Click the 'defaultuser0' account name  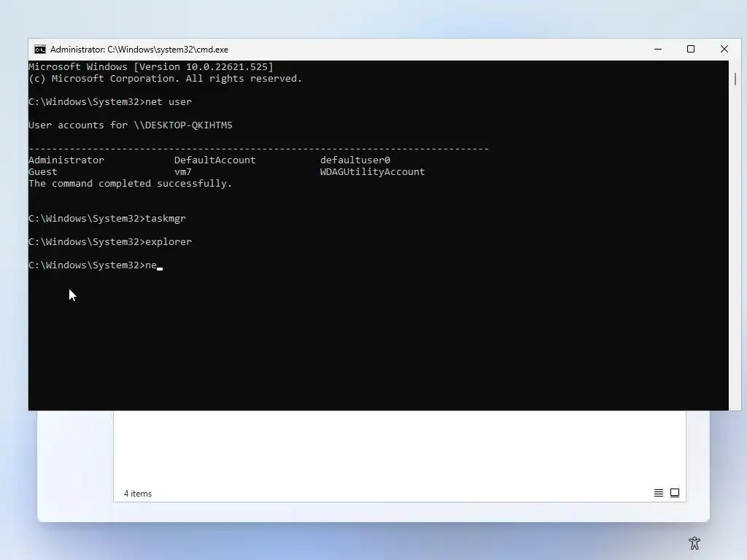[355, 160]
